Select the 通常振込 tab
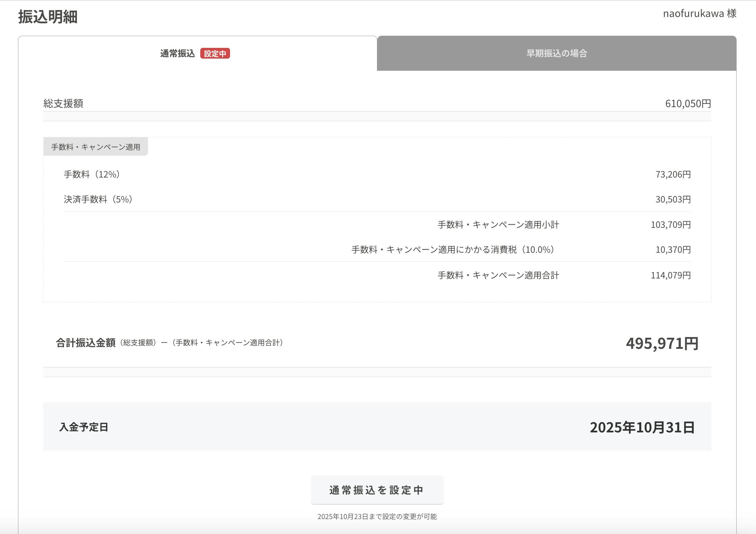This screenshot has width=756, height=534. (177, 53)
